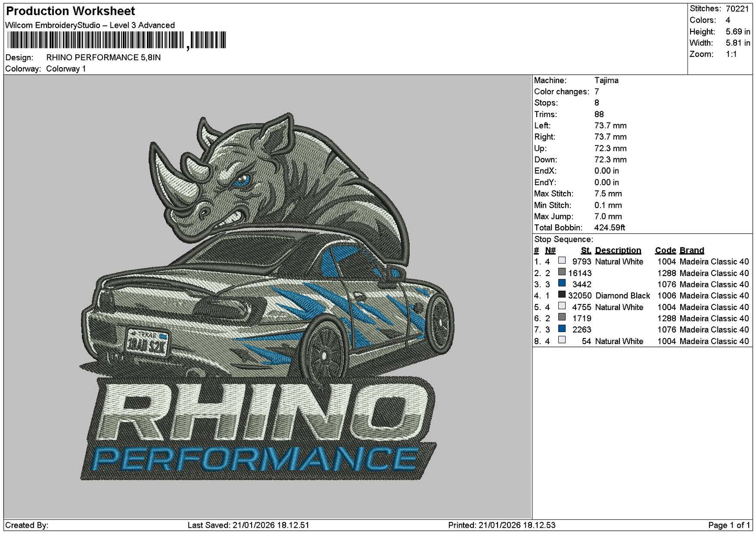
Task: Select the Diamond Black swatch in row 4
Action: coord(562,294)
